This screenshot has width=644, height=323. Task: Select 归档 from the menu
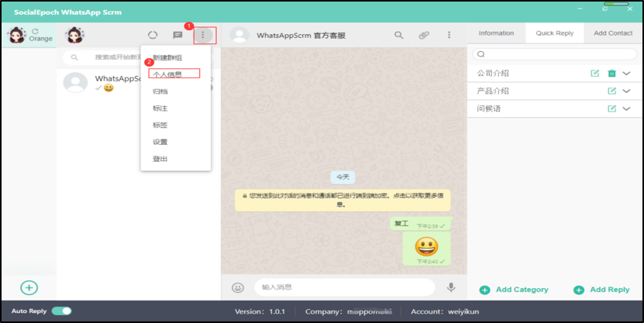(x=160, y=91)
